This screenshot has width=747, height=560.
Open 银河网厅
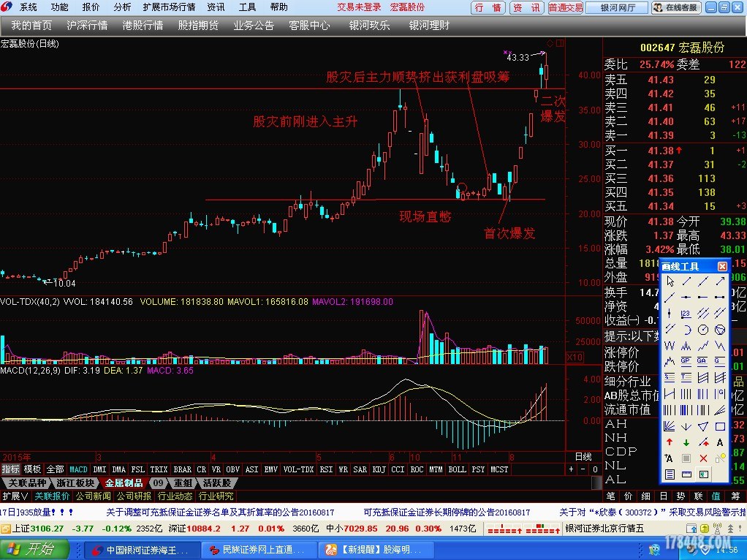618,7
